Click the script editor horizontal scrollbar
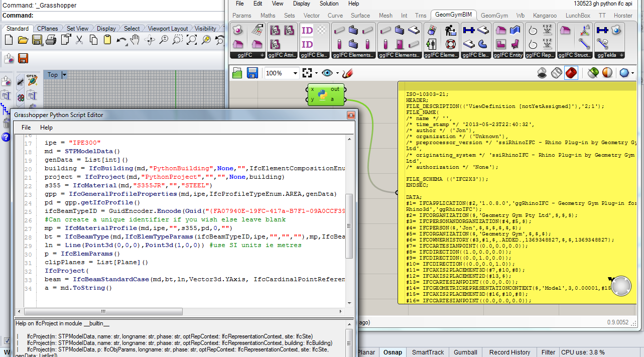Screen dimensions: 644x357 pyautogui.click(x=104, y=311)
